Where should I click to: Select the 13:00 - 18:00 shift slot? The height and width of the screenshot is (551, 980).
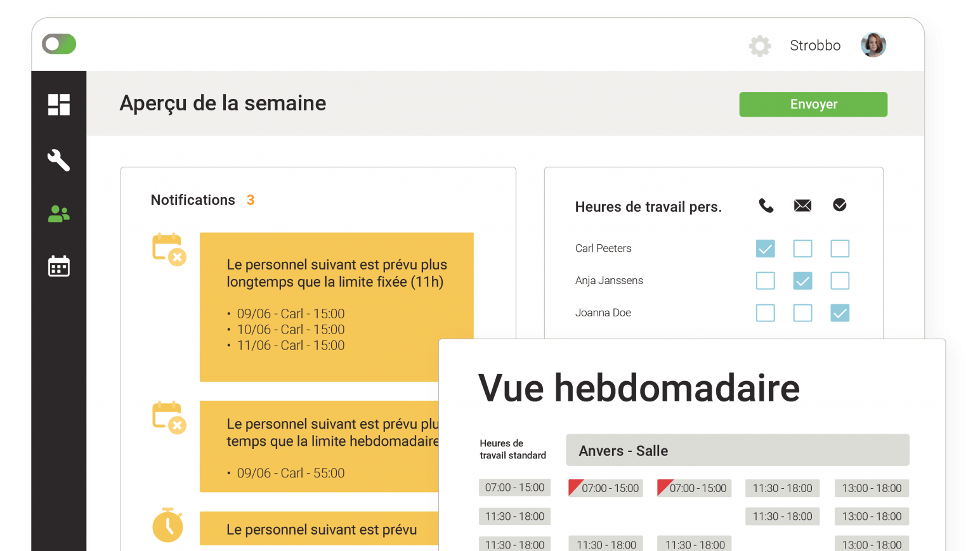(872, 488)
